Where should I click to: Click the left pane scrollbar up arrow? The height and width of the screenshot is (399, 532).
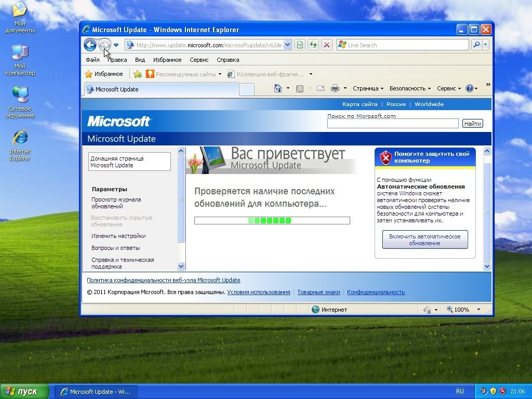click(181, 151)
